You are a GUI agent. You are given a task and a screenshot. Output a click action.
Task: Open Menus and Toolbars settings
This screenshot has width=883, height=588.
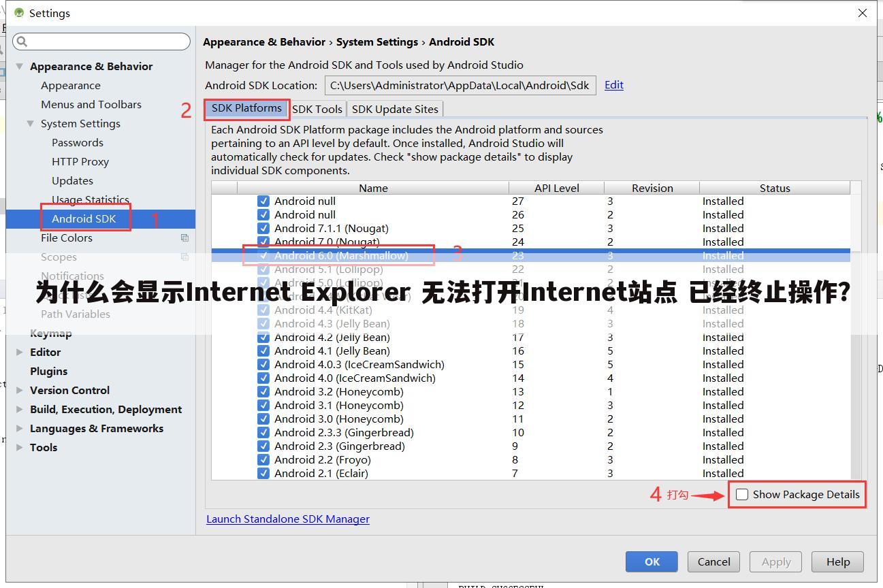click(x=91, y=104)
